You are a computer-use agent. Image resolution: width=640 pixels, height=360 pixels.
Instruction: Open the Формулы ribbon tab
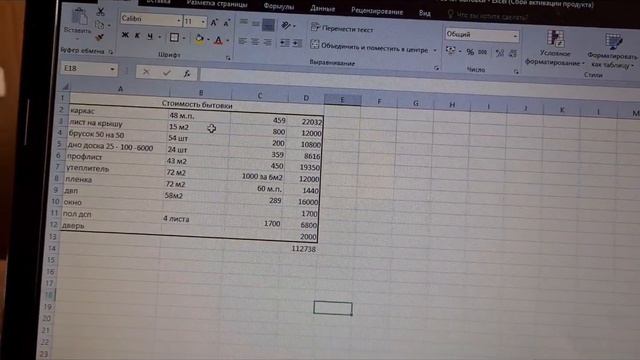tap(278, 6)
